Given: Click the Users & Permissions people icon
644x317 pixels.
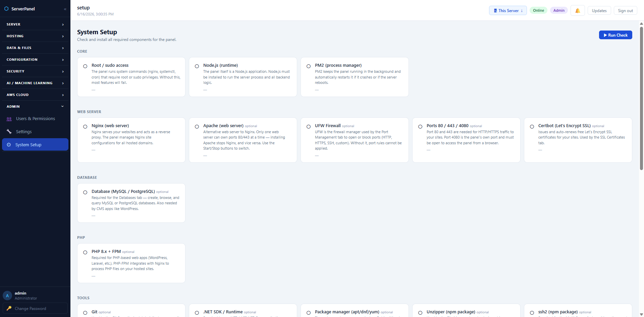Looking at the screenshot, I should 9,119.
